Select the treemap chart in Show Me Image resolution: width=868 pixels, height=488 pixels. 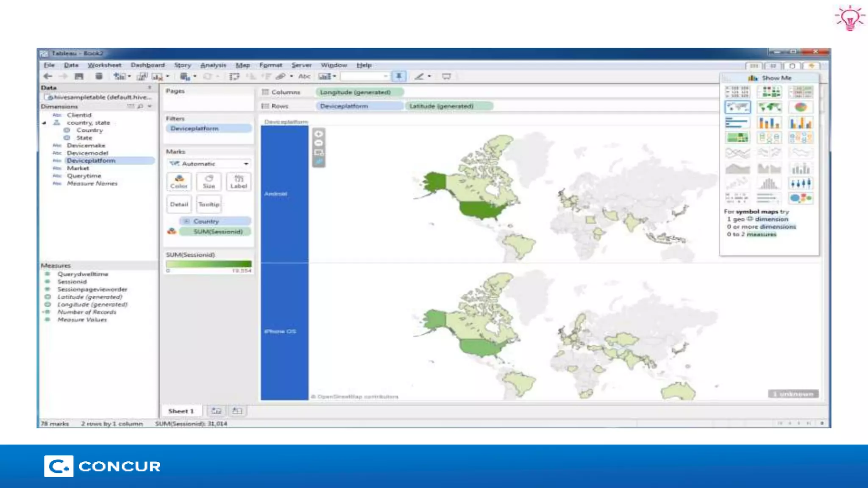click(737, 138)
